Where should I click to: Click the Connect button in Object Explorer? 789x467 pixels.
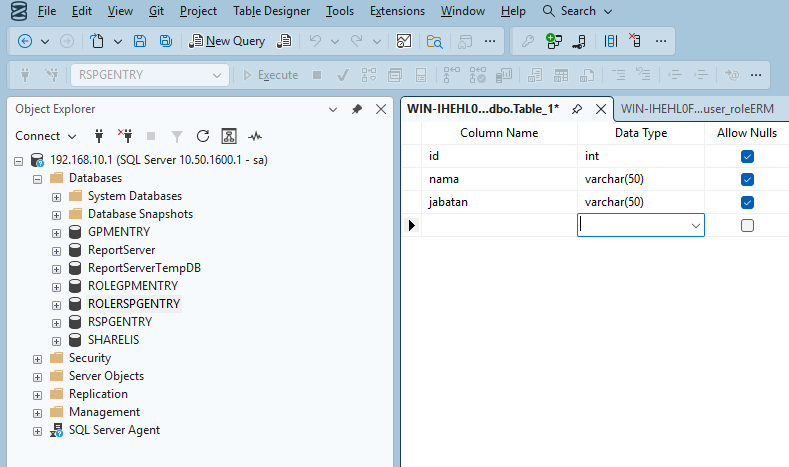pos(38,136)
